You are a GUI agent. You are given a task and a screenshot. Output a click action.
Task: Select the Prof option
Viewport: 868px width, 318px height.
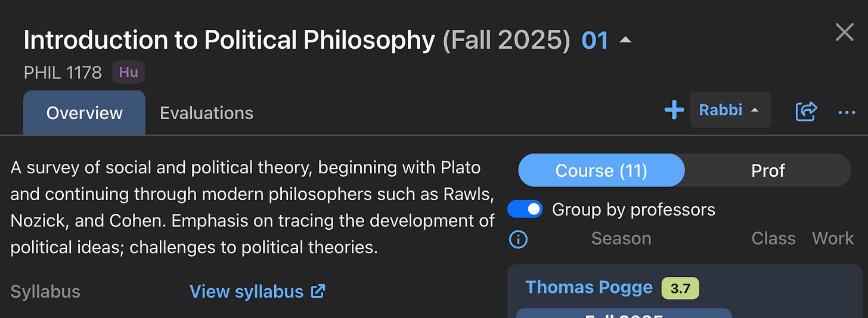(768, 171)
